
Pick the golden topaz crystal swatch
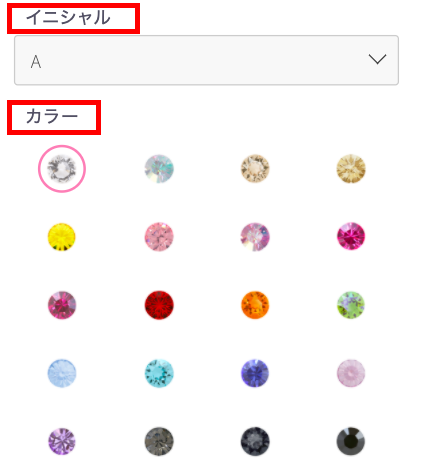351,169
